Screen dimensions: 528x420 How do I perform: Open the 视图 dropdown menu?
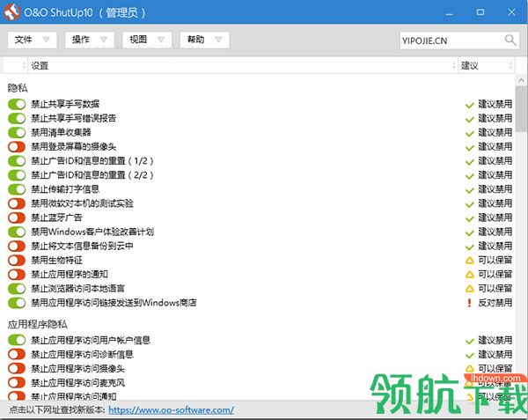(147, 40)
